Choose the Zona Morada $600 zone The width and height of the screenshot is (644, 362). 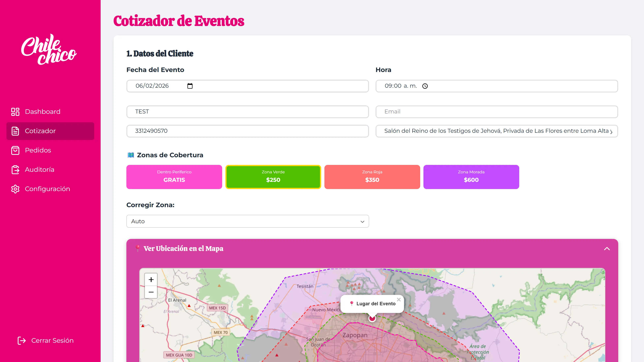pyautogui.click(x=471, y=177)
